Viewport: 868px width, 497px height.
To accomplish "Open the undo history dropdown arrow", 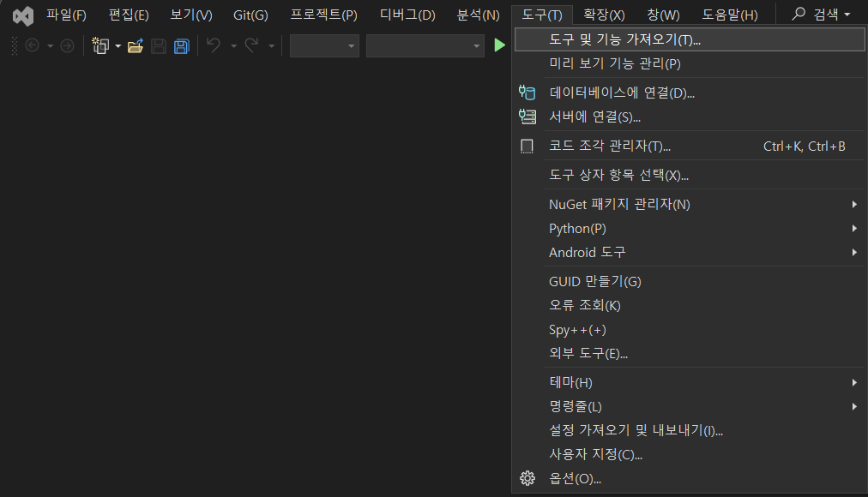I will coord(233,46).
